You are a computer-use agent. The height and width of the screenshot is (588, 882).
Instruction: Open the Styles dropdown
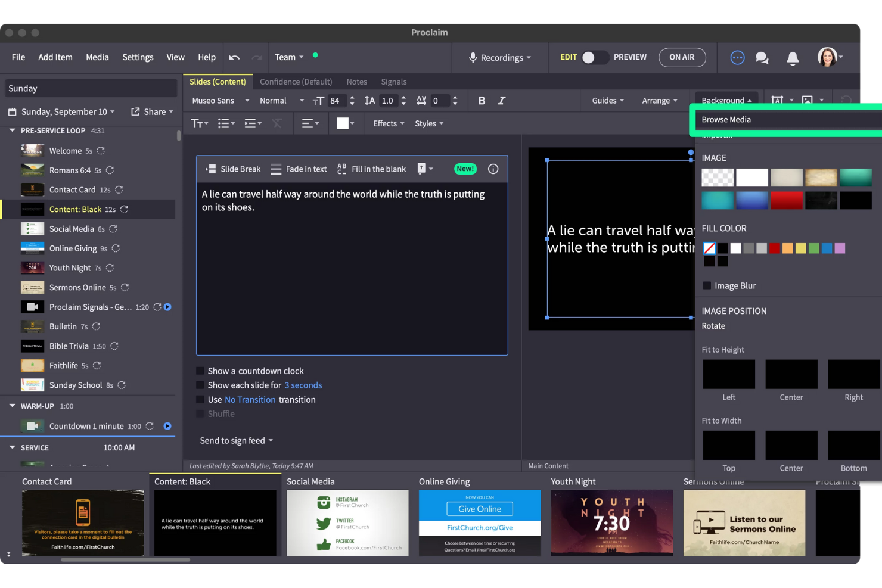(429, 123)
